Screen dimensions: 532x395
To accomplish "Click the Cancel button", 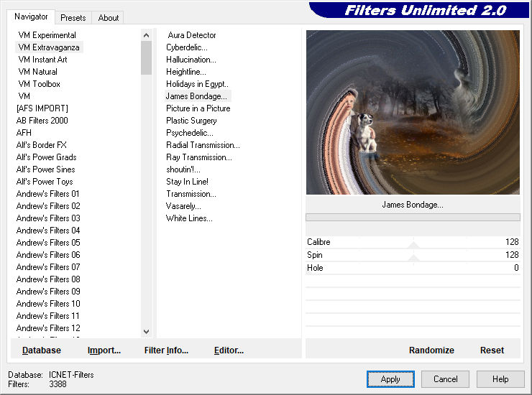I will [x=445, y=379].
